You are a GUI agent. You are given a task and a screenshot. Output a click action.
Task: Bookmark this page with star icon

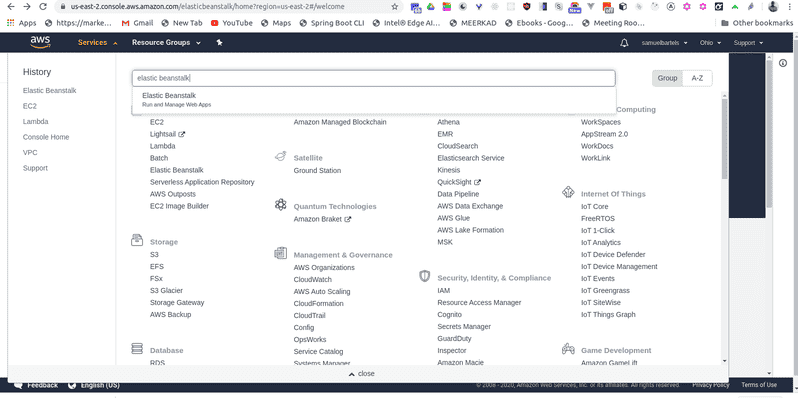click(394, 7)
